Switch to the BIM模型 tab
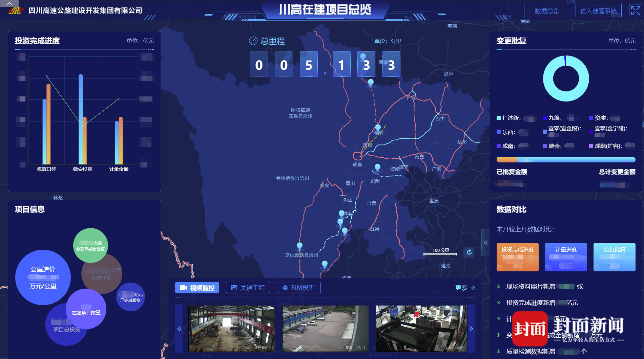This screenshot has width=644, height=359. [298, 288]
